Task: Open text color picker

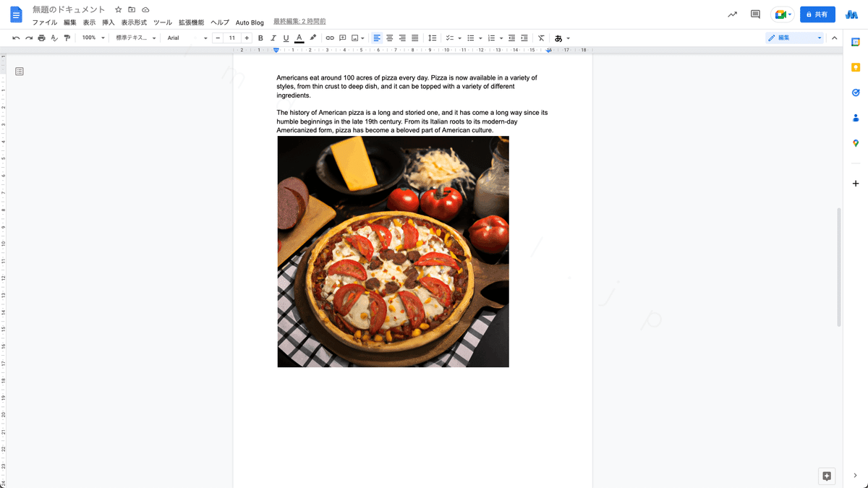Action: click(299, 38)
